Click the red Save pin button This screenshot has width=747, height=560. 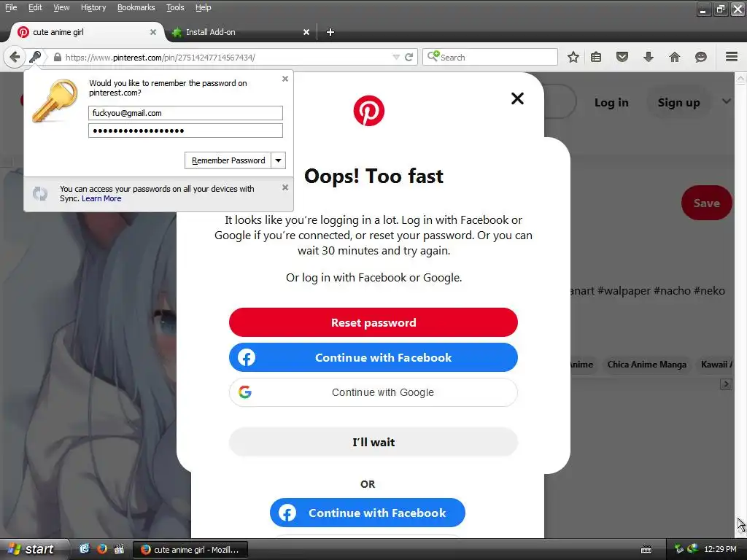pos(706,203)
